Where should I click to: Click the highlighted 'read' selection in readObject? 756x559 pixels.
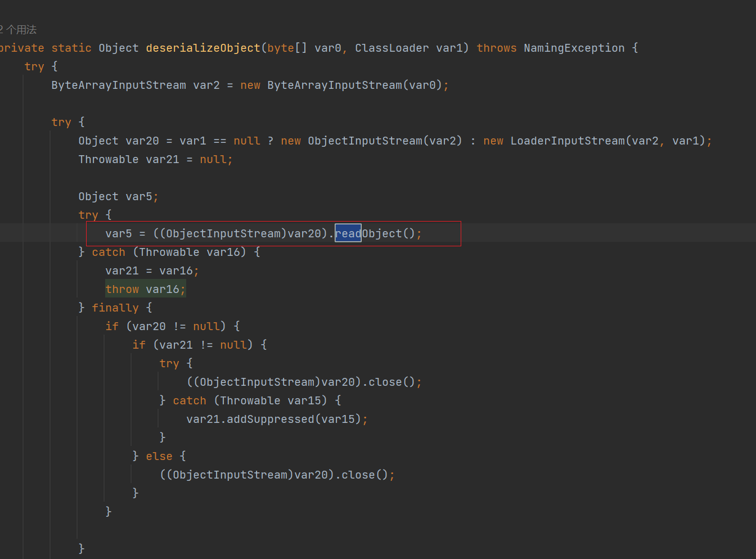(348, 233)
